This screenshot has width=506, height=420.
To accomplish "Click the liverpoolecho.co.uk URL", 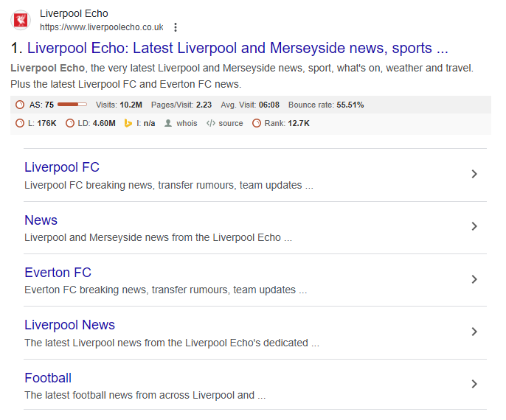I will (102, 27).
